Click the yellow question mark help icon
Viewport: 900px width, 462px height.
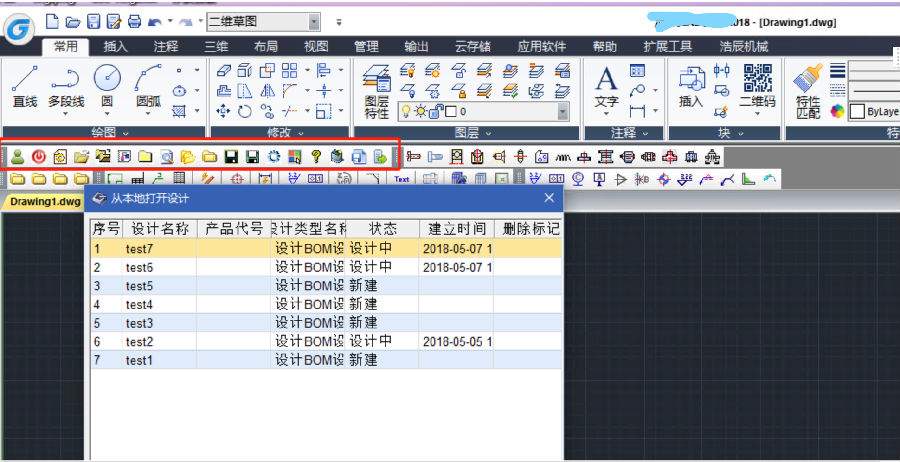[x=316, y=156]
